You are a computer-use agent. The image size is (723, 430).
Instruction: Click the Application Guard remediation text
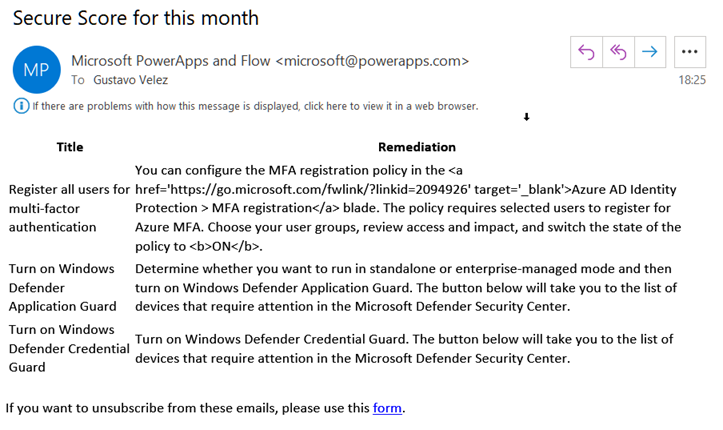pos(406,288)
